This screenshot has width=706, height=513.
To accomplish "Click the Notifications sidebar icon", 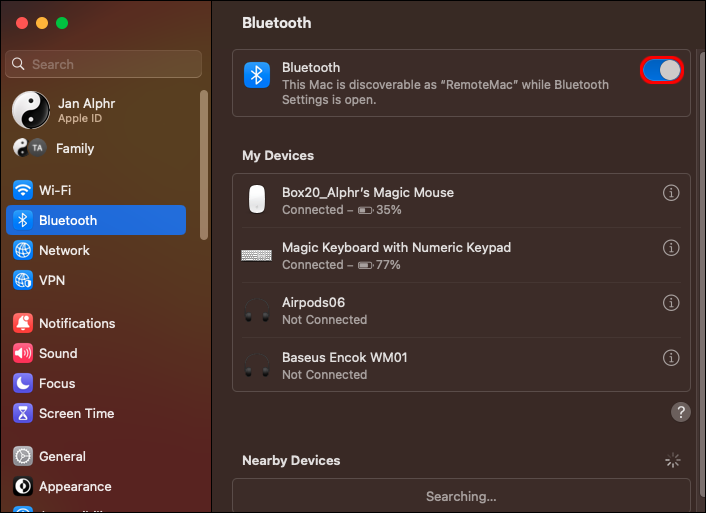I will point(23,323).
